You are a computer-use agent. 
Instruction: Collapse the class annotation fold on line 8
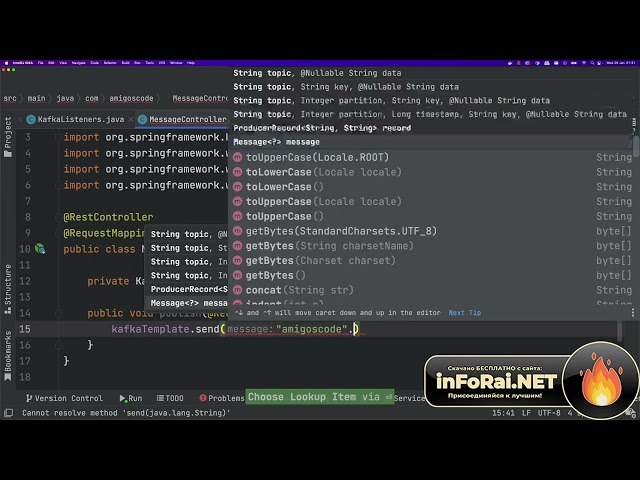58,217
